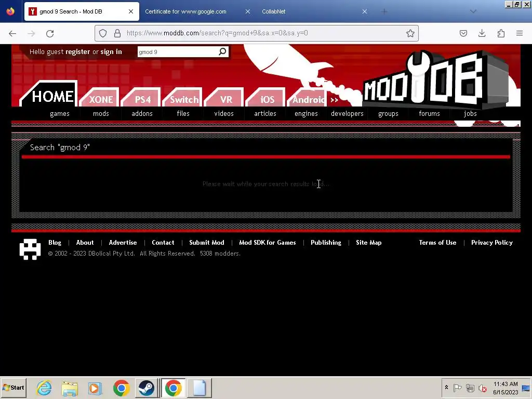Screen dimensions: 532x399
Task: Close the gmod 9 Search tab
Action: tap(130, 11)
